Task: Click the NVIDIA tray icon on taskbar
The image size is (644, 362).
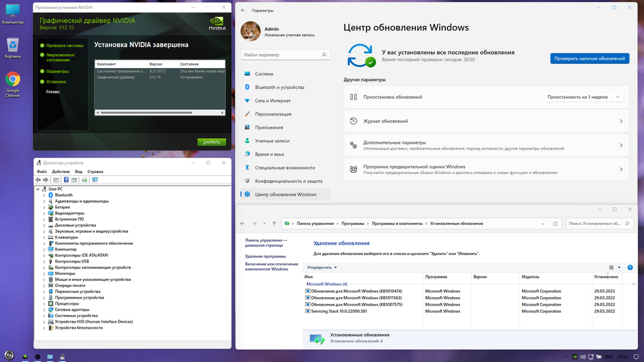Action: tap(575, 356)
